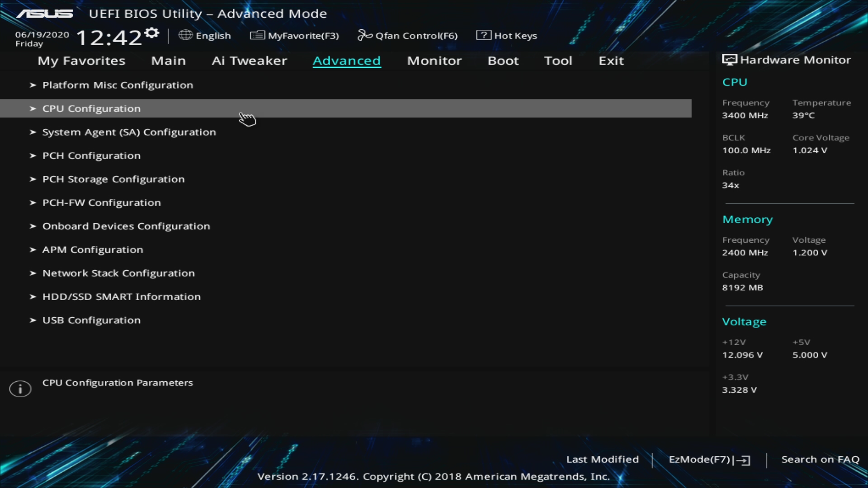Open the Ai Tweaker tab
Image resolution: width=868 pixels, height=488 pixels.
(x=249, y=61)
